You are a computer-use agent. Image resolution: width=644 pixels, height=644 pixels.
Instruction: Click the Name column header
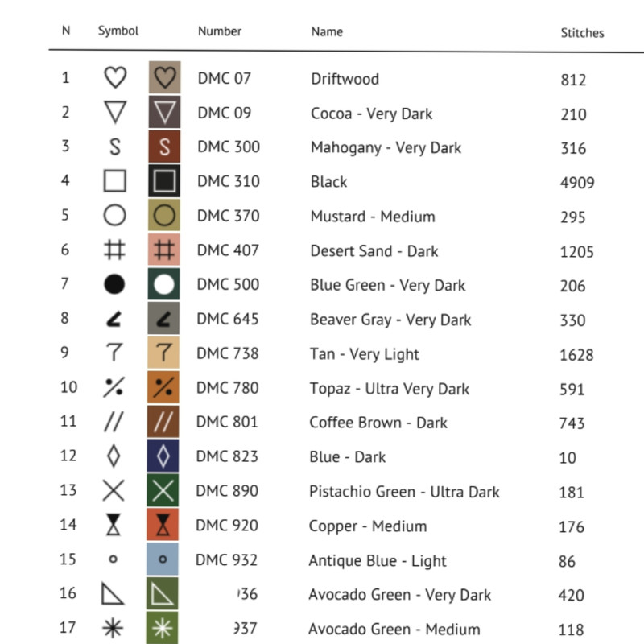pos(327,32)
